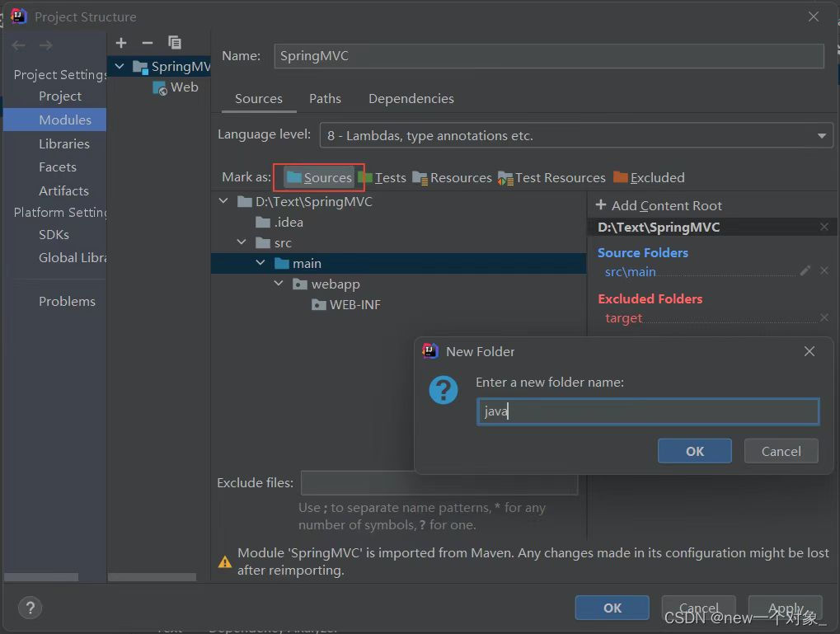Click the module list horizontal scrollbar

click(153, 577)
